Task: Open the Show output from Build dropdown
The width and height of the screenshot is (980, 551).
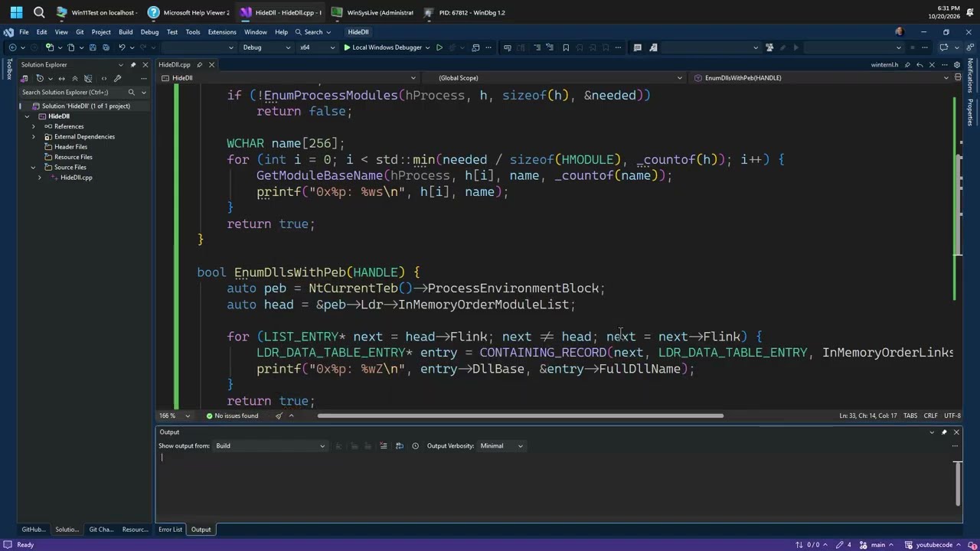Action: (269, 445)
